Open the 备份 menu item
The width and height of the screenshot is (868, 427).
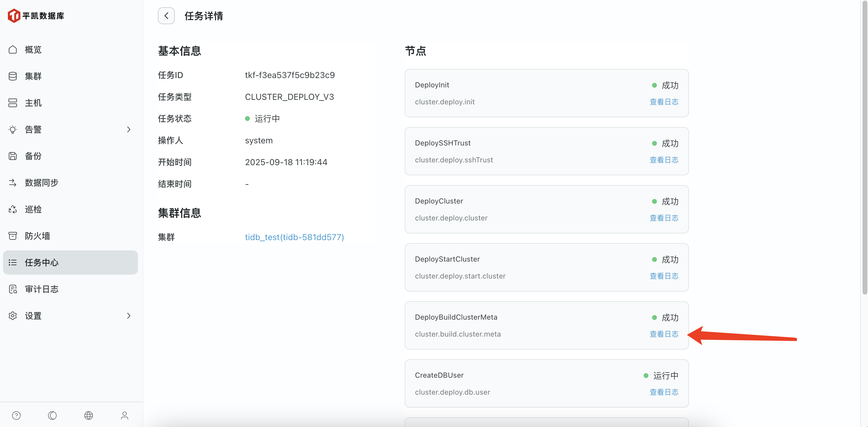click(x=33, y=156)
